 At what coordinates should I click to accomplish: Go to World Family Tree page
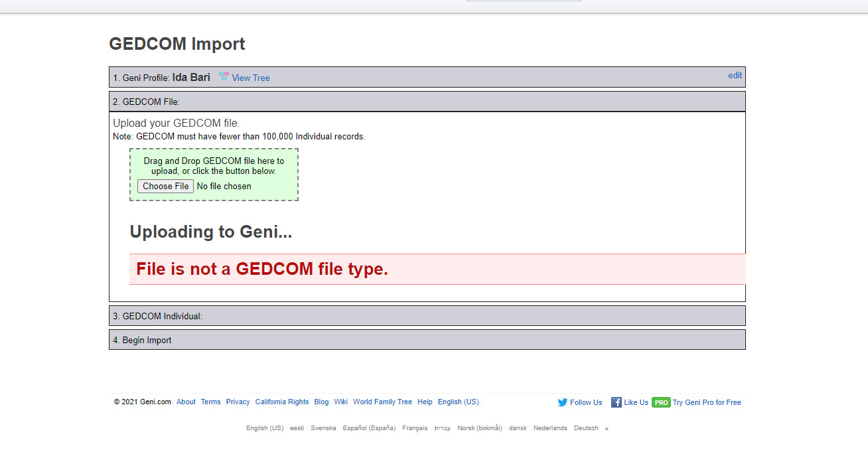click(382, 402)
